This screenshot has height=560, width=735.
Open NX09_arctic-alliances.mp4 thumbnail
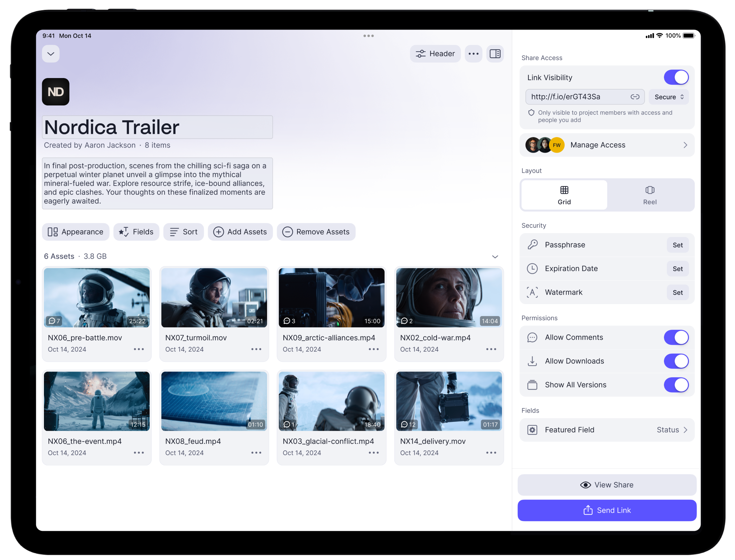point(331,297)
